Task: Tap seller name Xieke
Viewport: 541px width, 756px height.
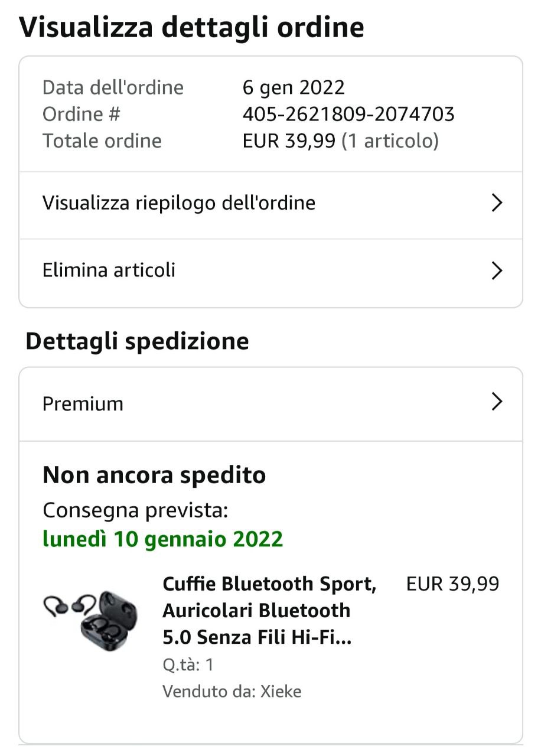Action: (x=281, y=691)
